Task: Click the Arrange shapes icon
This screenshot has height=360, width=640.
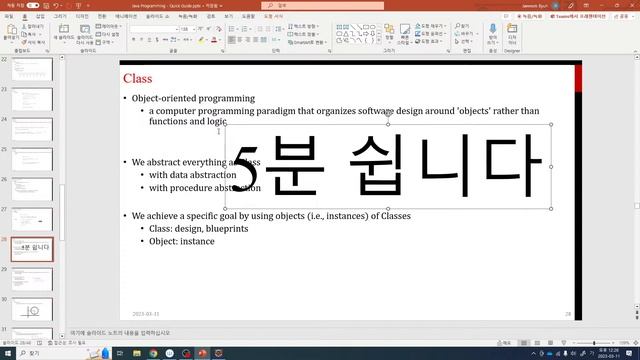Action: (x=389, y=29)
